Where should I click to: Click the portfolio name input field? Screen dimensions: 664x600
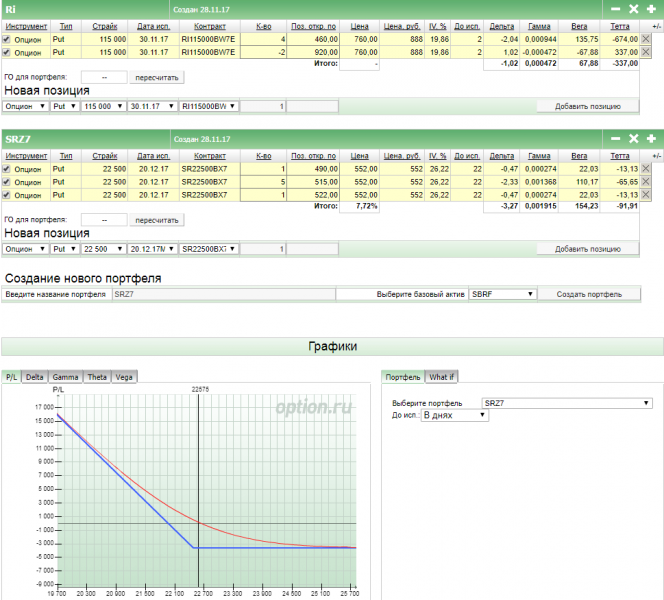pos(222,295)
